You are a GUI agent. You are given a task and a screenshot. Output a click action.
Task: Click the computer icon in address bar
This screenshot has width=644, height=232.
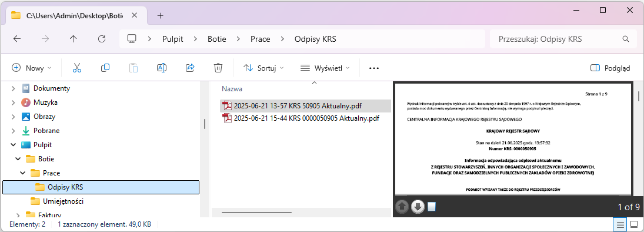(132, 39)
